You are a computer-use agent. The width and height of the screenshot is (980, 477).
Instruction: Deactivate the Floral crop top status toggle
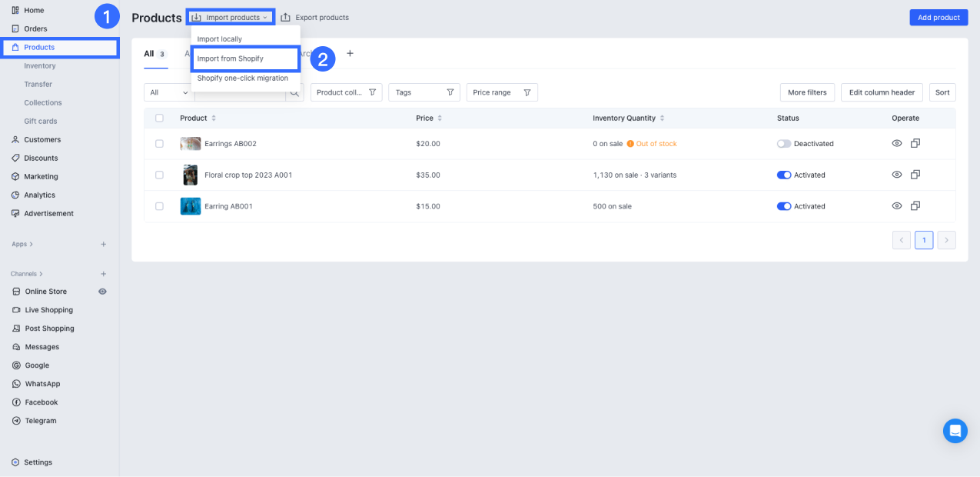[784, 175]
